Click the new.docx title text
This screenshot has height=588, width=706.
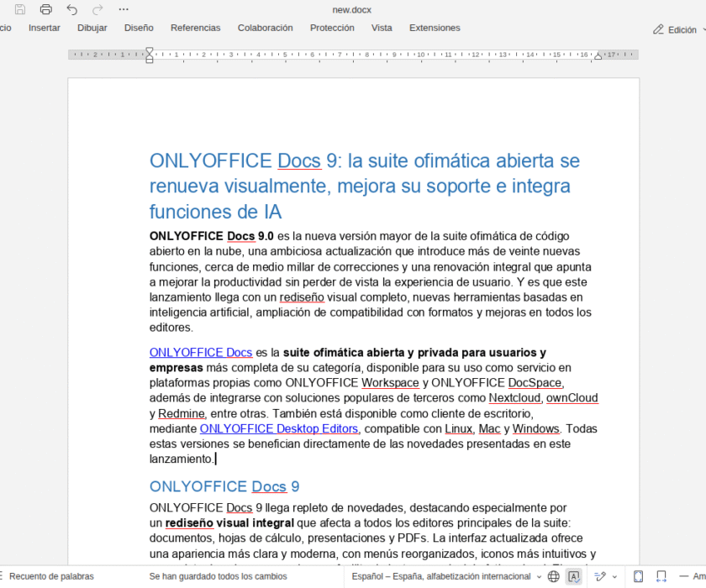351,9
